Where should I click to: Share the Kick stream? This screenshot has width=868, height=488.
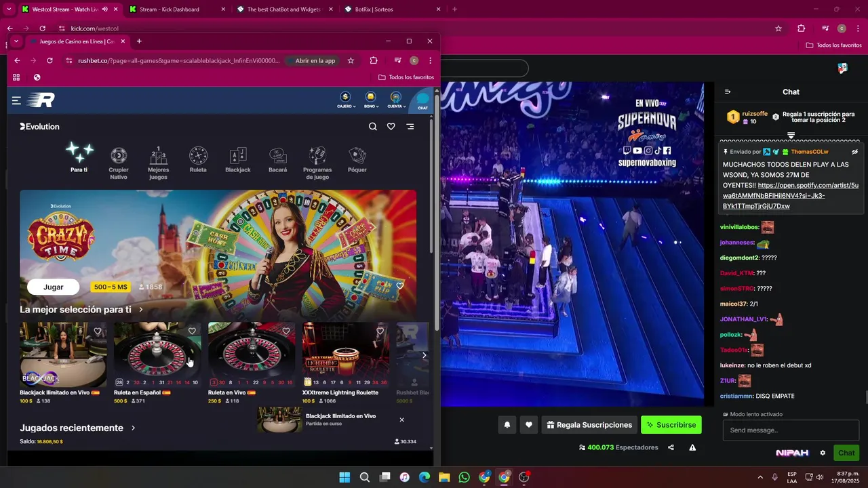click(x=671, y=447)
